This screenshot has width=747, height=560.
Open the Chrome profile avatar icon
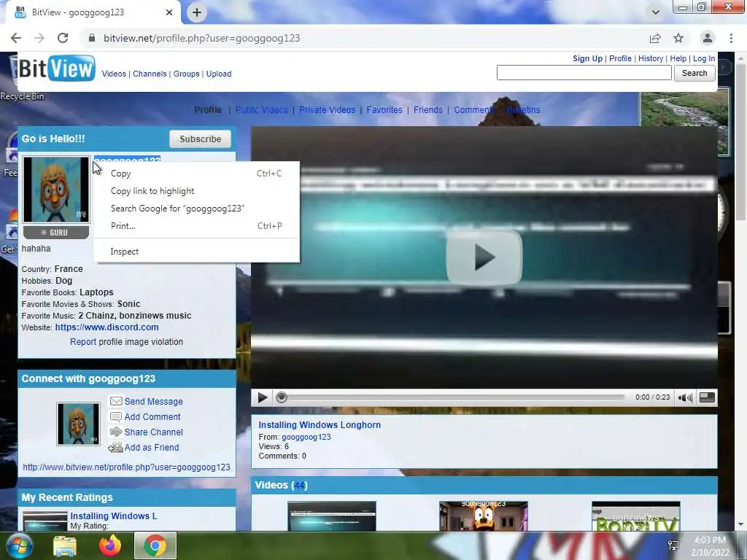707,38
